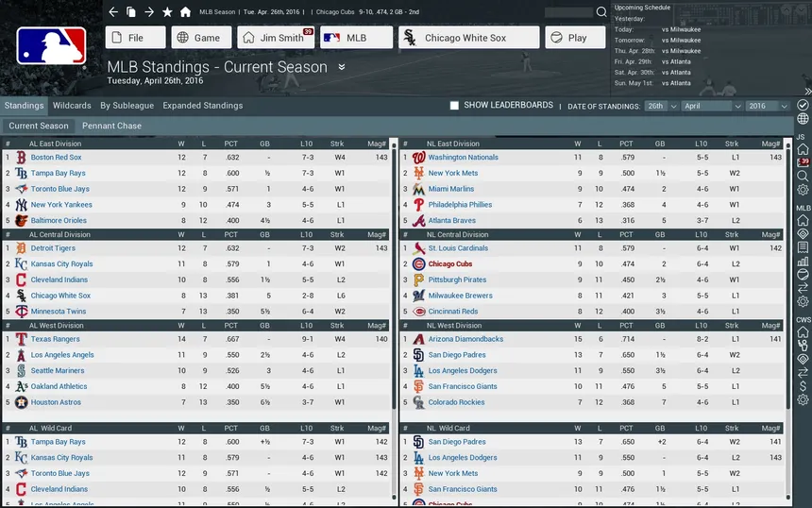Open the Jim Smith manager menu
Screen dimensions: 812x508
tap(276, 38)
